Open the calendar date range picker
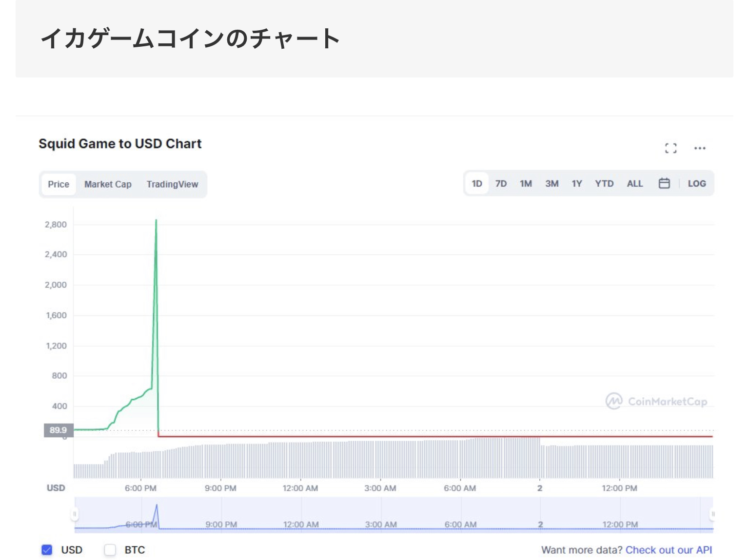The width and height of the screenshot is (749, 560). pos(664,184)
